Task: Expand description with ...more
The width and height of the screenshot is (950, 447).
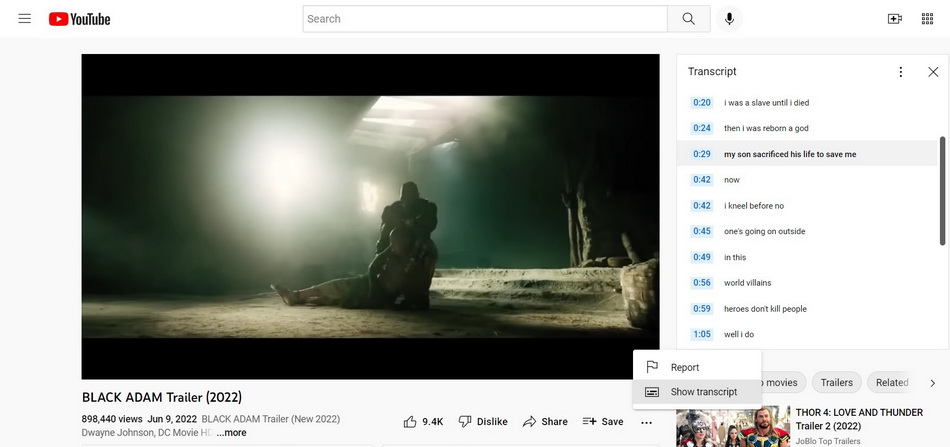Action: point(231,433)
